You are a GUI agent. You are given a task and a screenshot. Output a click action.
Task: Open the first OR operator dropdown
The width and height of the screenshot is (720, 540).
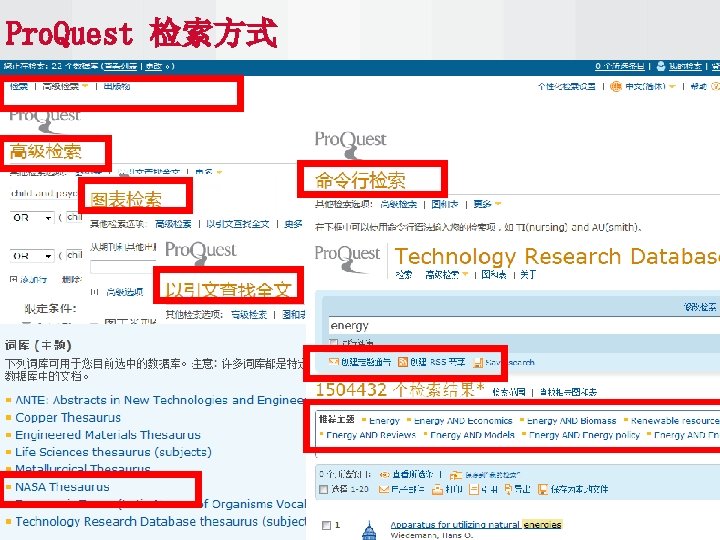point(32,218)
